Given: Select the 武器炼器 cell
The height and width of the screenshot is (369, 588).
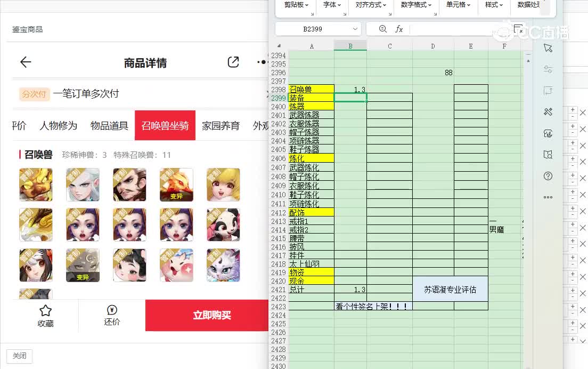Looking at the screenshot, I should (x=311, y=115).
